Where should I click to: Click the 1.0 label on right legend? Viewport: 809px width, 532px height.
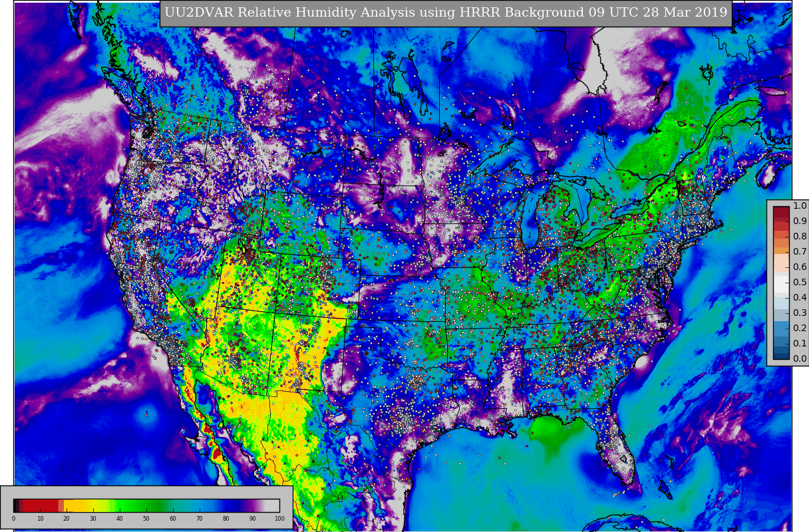pos(800,205)
